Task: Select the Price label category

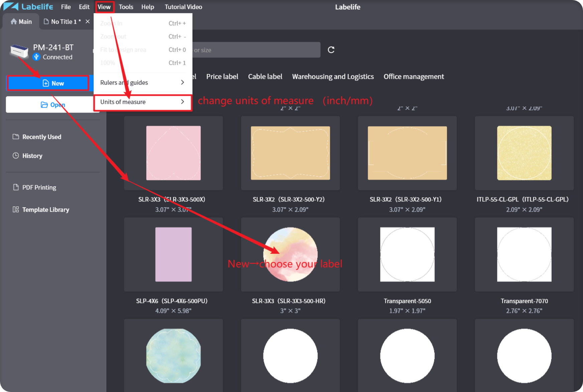Action: pos(222,76)
